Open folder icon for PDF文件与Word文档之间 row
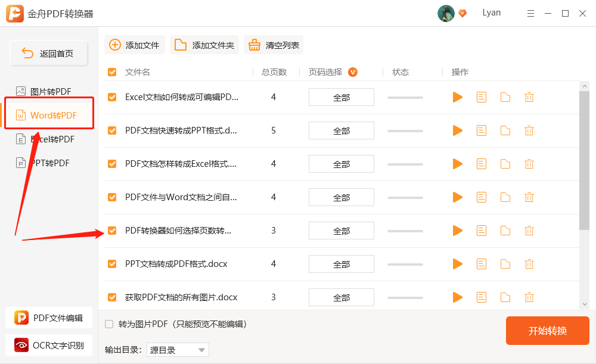Viewport: 596px width, 364px height. coord(505,197)
